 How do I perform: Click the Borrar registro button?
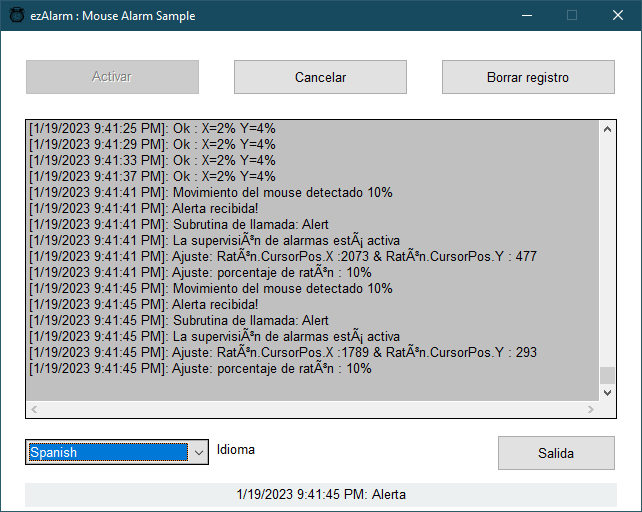click(528, 77)
